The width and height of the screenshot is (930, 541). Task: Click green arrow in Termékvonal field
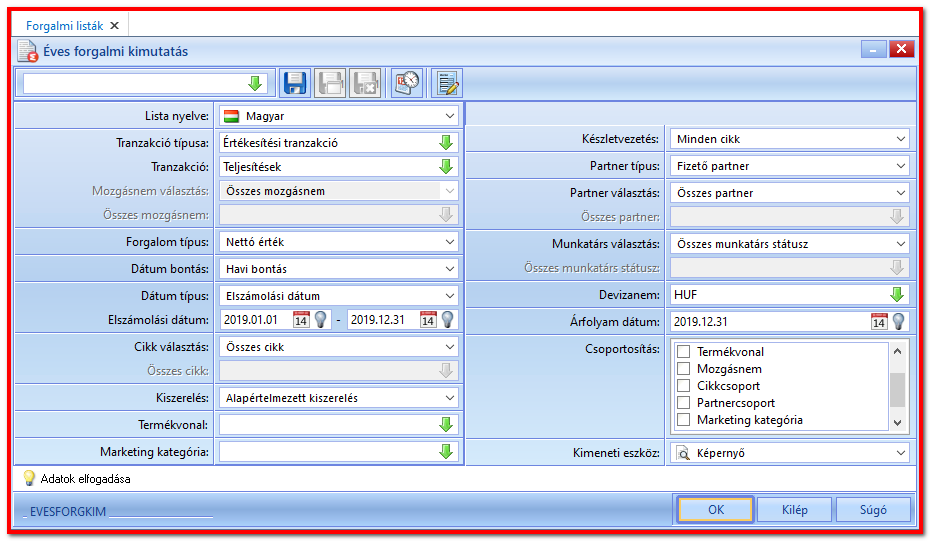[x=446, y=425]
